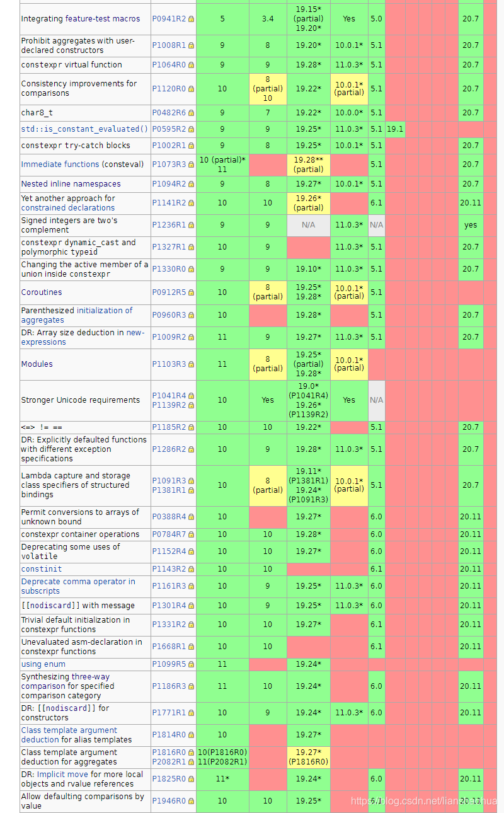
Task: Select the '10.0.0*' cell in char8_t row
Action: click(349, 113)
